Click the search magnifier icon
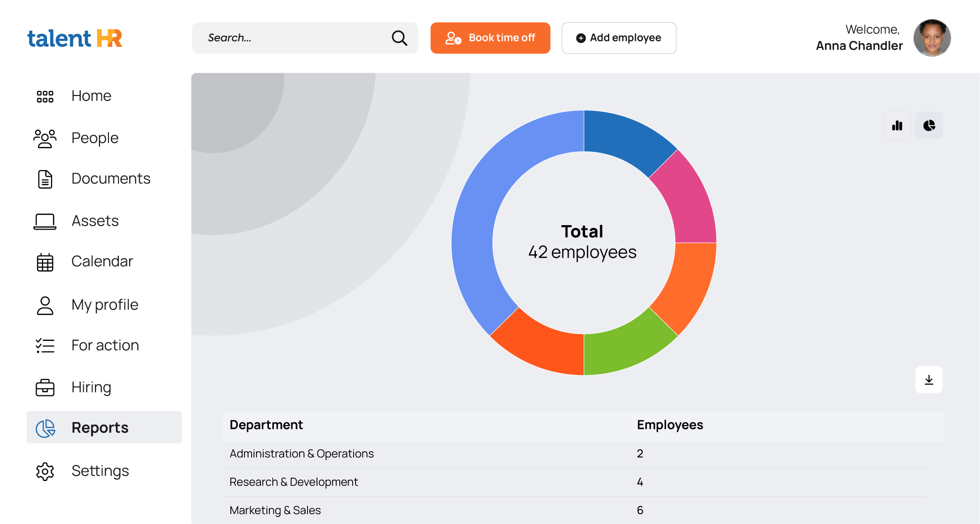Viewport: 980px width, 524px height. click(399, 38)
